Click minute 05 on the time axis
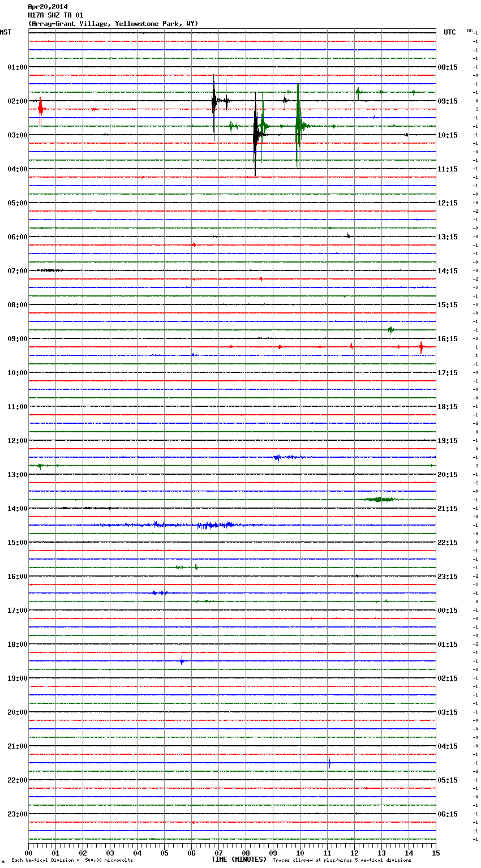This screenshot has width=481, height=868. tap(164, 853)
